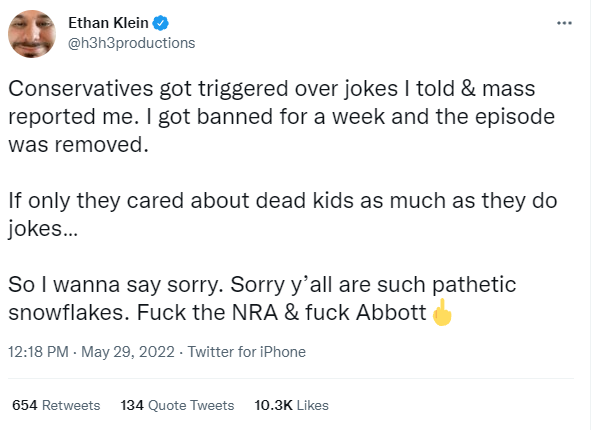Click the word 'Abbott' in the tweet
The width and height of the screenshot is (592, 430).
click(391, 313)
